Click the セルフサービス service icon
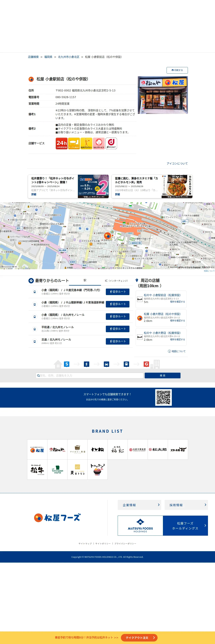Screen dimensions: 215x644 pos(99,143)
